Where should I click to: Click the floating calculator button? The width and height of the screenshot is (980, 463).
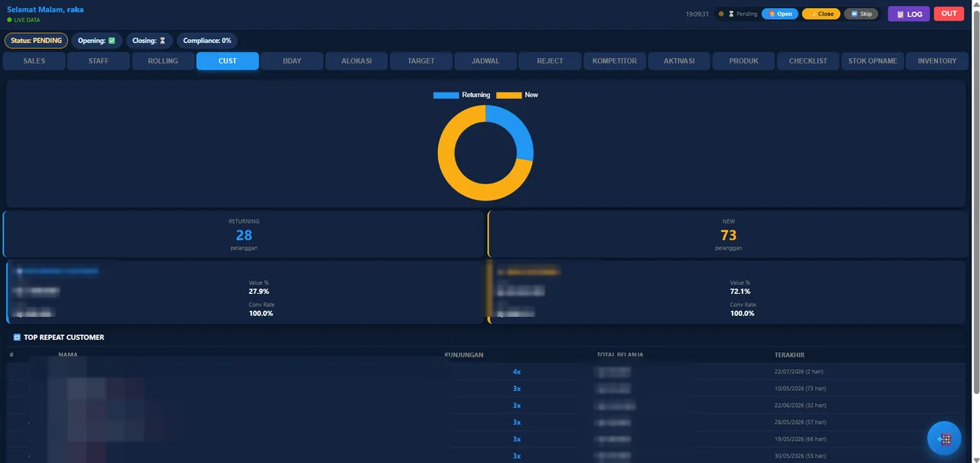coord(945,439)
